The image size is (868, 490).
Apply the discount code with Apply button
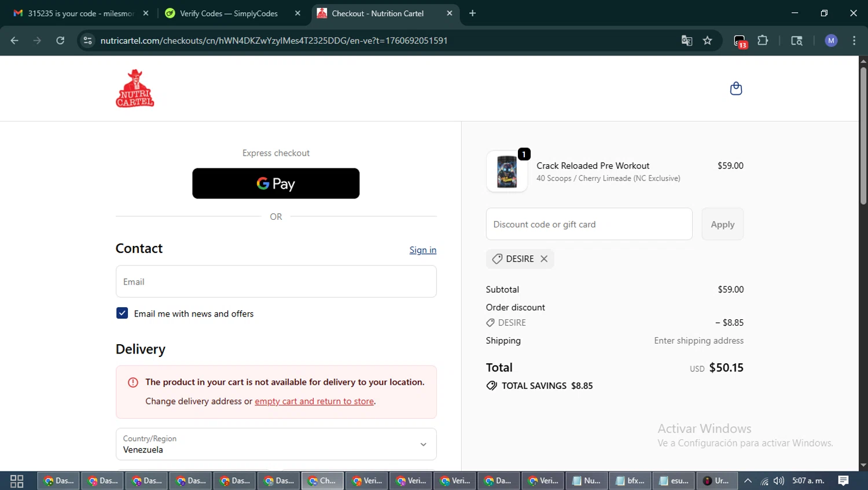coord(723,224)
